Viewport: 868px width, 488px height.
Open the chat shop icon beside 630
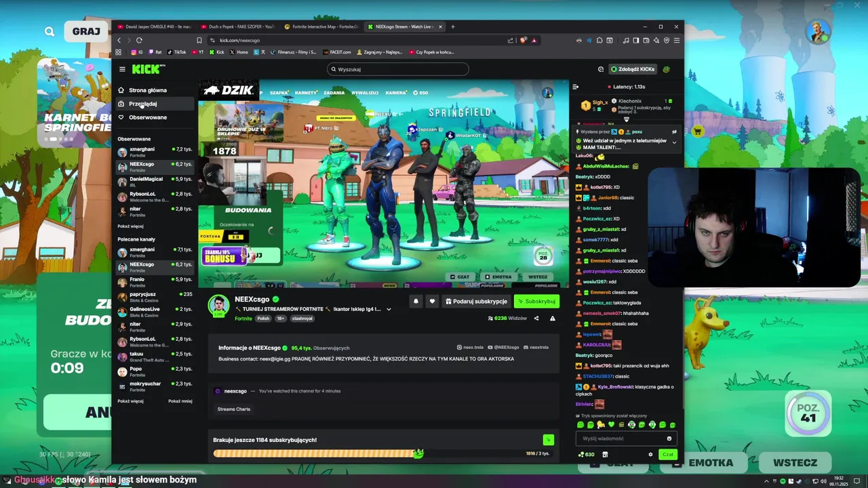click(x=605, y=455)
